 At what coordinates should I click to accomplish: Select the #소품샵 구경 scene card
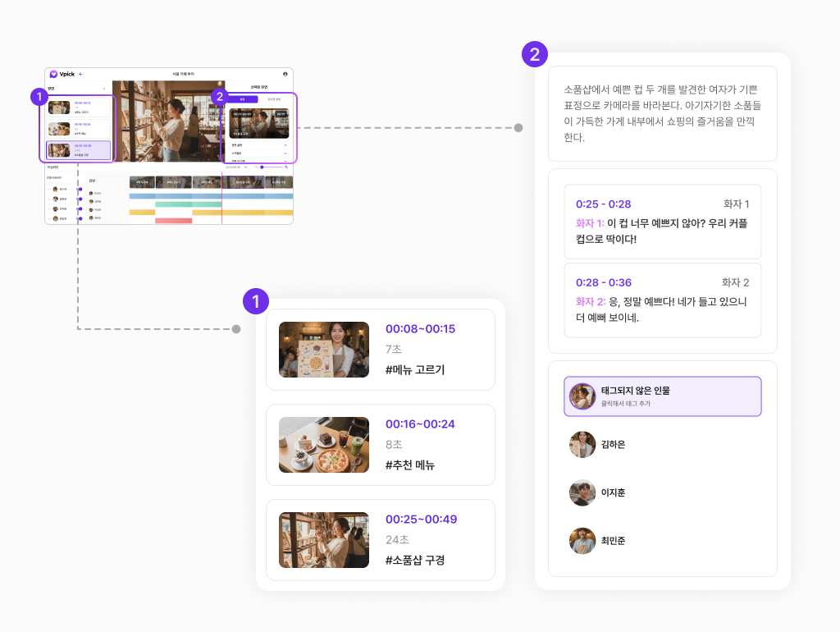click(x=380, y=540)
